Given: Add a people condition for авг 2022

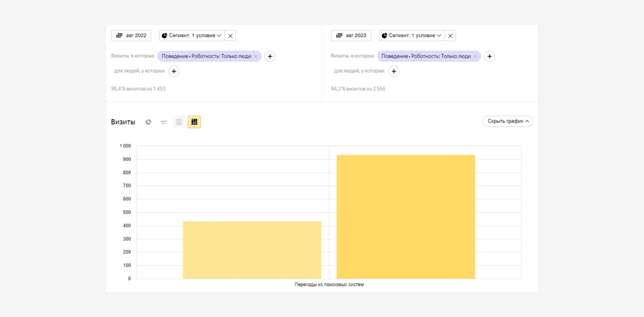Looking at the screenshot, I should pos(174,71).
